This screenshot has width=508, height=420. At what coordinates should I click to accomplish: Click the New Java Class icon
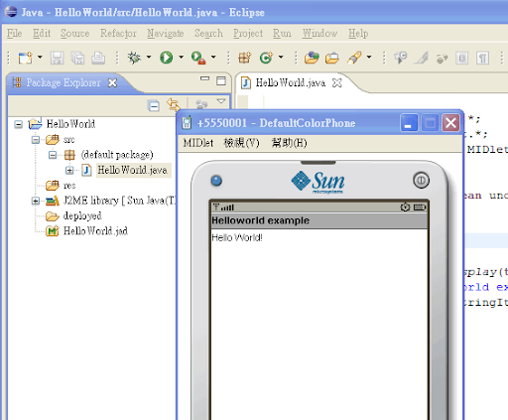[x=266, y=58]
